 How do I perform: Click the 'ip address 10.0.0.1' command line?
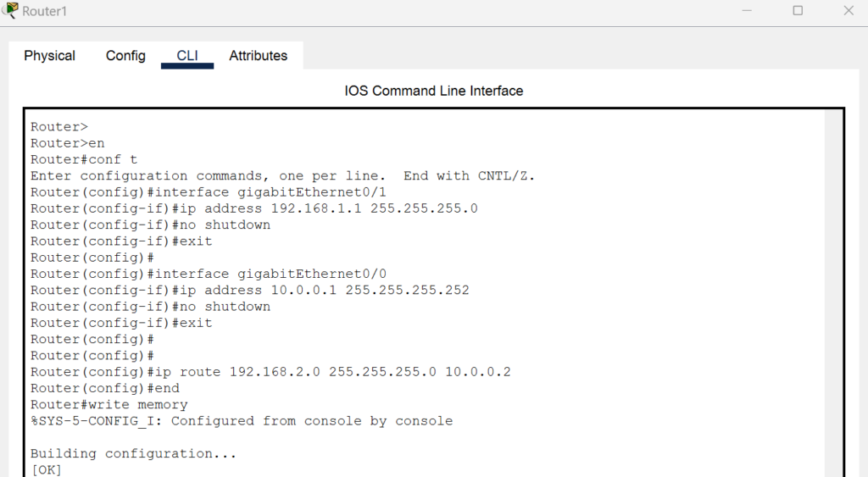[x=250, y=291]
